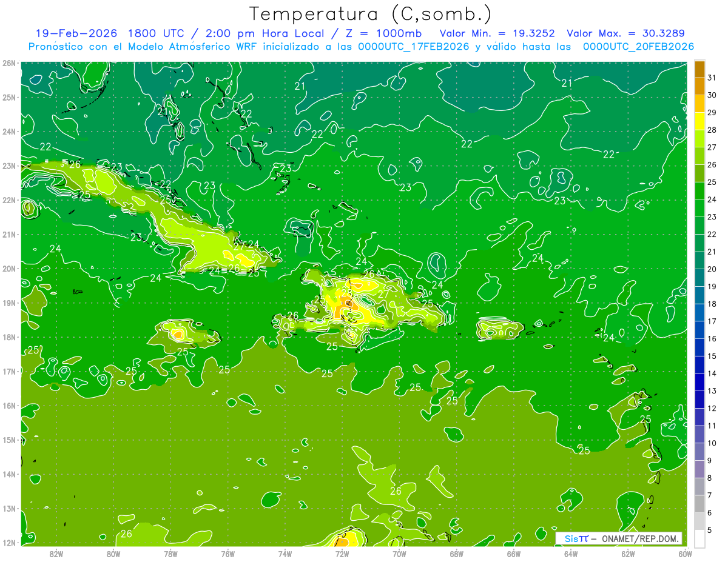The image size is (728, 562).
Task: Click the "80W" longitude axis label
Action: (x=113, y=553)
